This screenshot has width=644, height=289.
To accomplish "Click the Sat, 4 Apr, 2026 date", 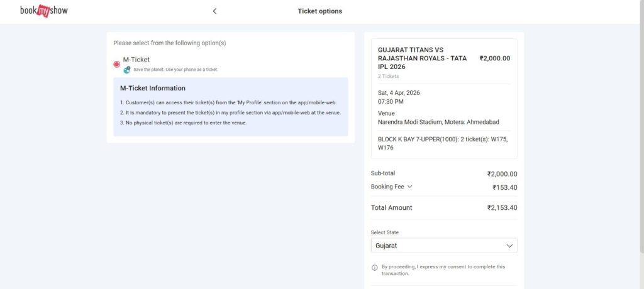I will [399, 93].
